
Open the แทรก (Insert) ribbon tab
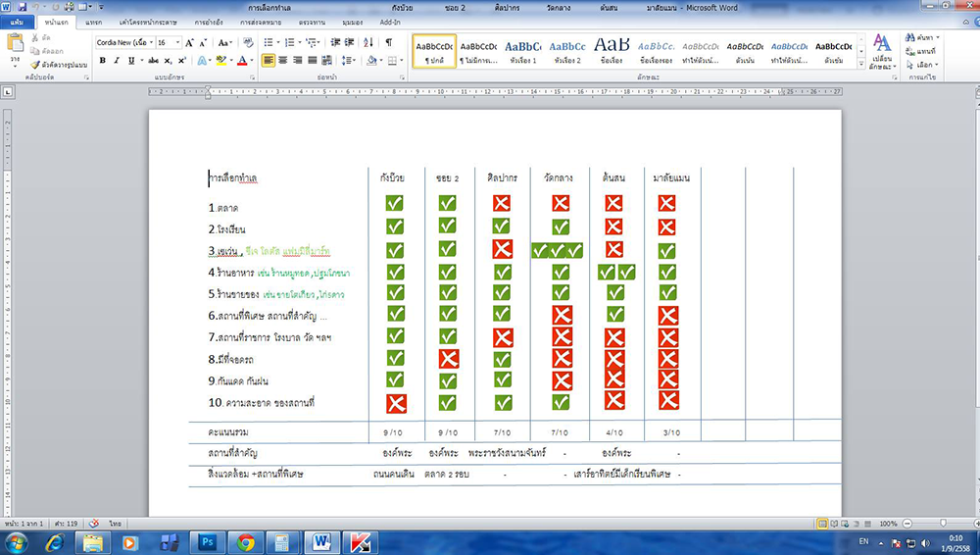click(x=94, y=21)
